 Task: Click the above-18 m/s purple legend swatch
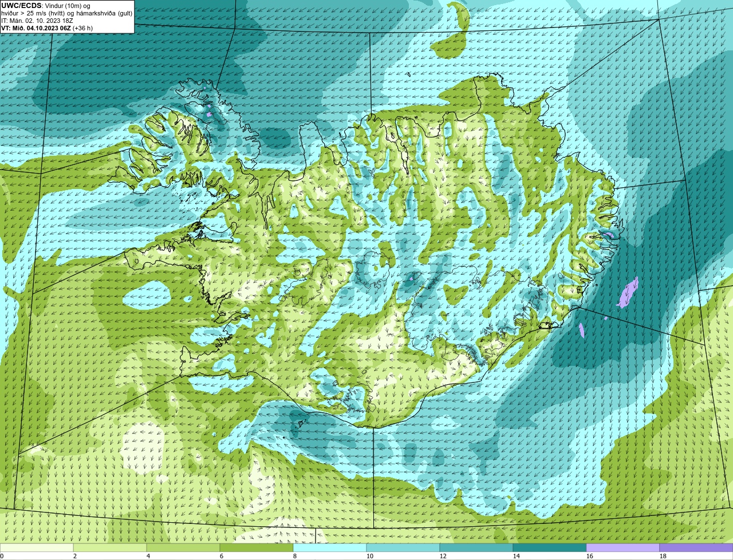point(696,548)
